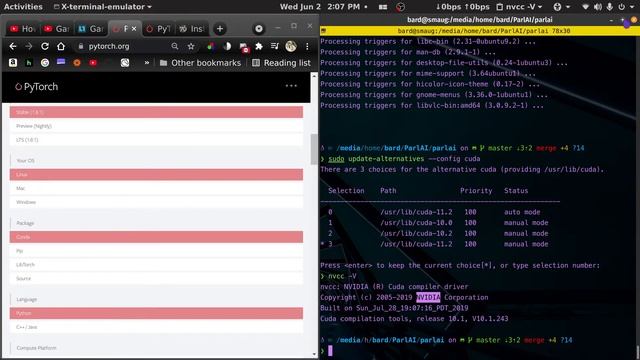Switch to the first YouTube 'Ho' tab
This screenshot has width=640, height=360.
(x=23, y=29)
